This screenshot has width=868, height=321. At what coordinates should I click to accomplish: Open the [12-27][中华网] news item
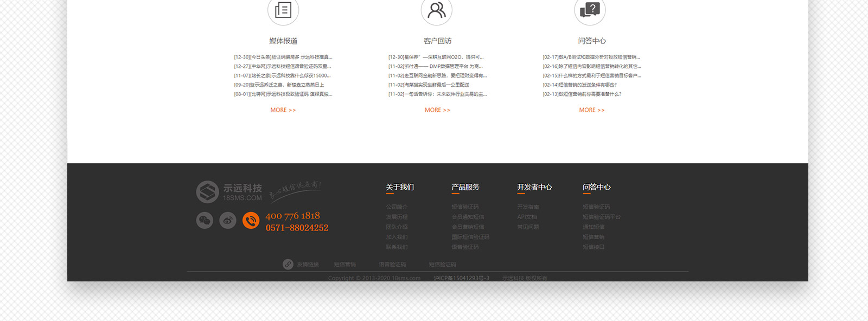tap(283, 66)
